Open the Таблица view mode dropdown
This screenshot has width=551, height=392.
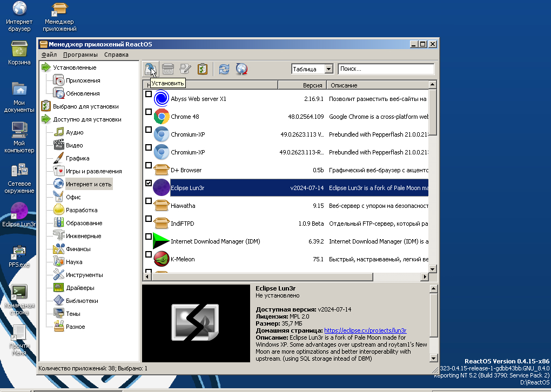pyautogui.click(x=328, y=69)
